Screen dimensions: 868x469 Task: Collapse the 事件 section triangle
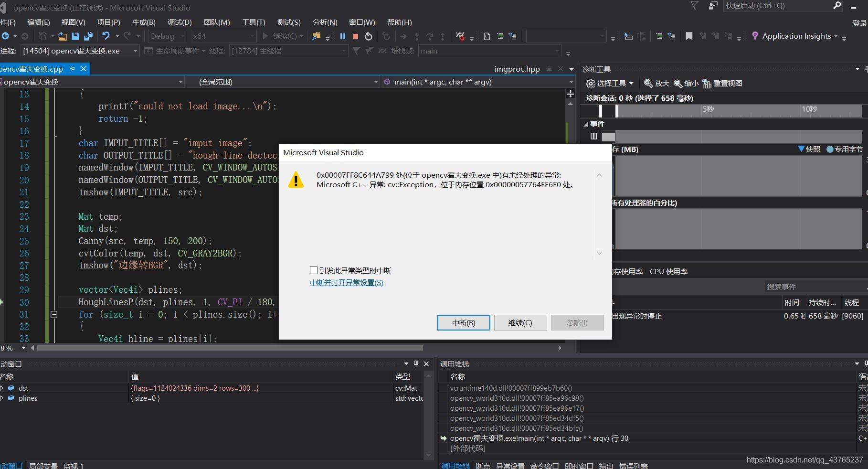[x=586, y=124]
